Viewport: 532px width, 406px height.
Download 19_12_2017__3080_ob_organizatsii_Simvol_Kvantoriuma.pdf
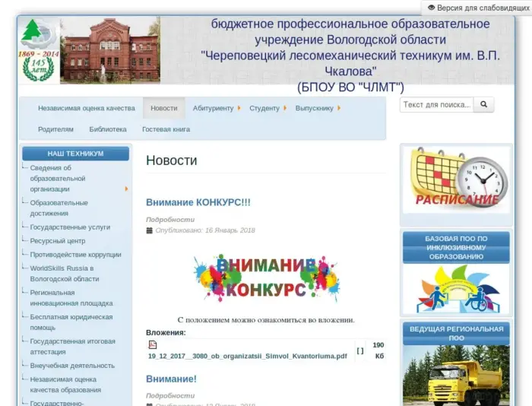(247, 356)
